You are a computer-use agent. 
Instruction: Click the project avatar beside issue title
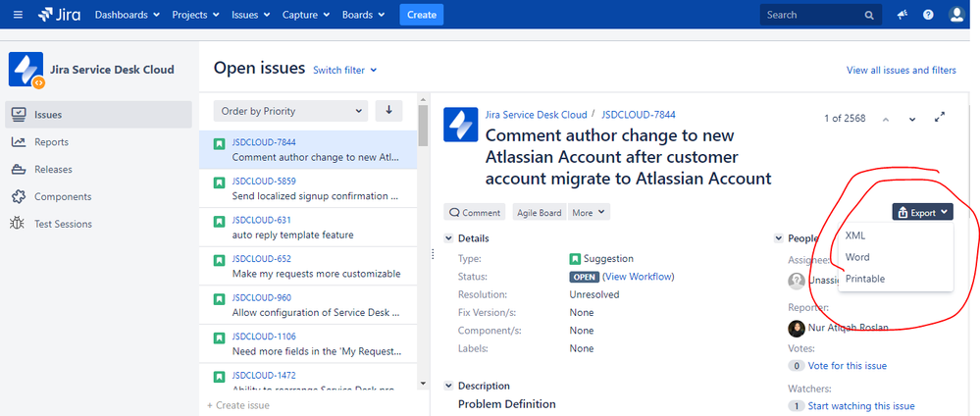(461, 125)
